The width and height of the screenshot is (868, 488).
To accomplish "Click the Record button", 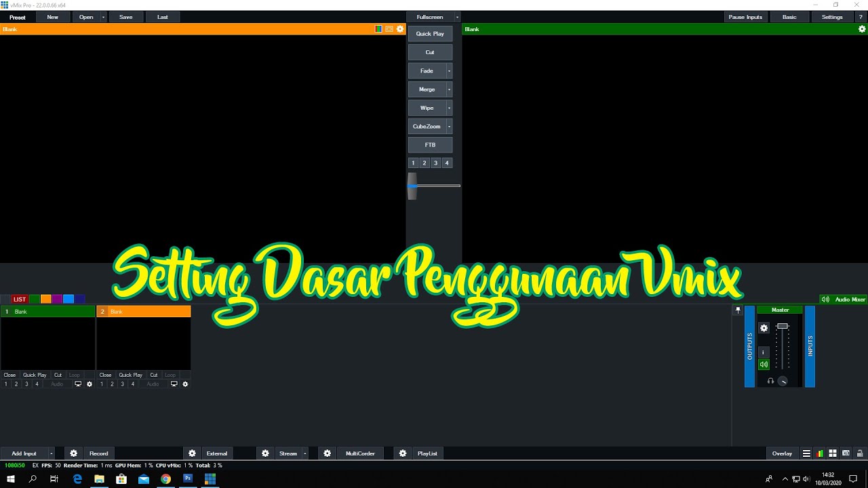I will tap(99, 453).
